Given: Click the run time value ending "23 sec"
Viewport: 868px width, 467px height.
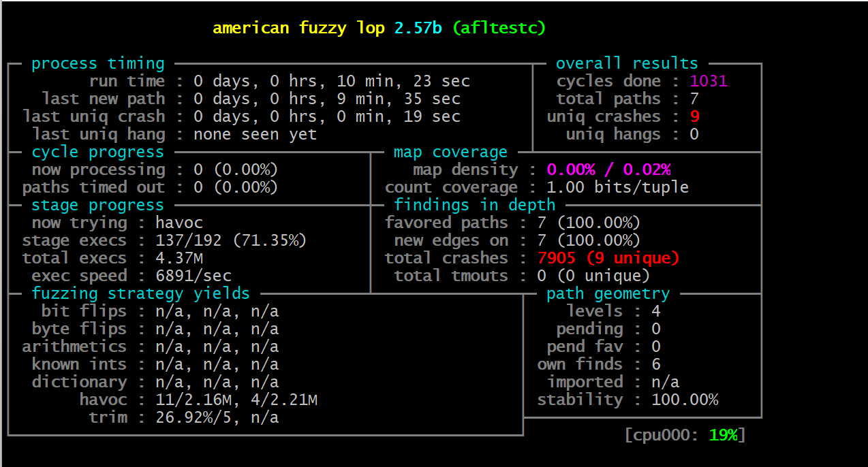Looking at the screenshot, I should (332, 82).
